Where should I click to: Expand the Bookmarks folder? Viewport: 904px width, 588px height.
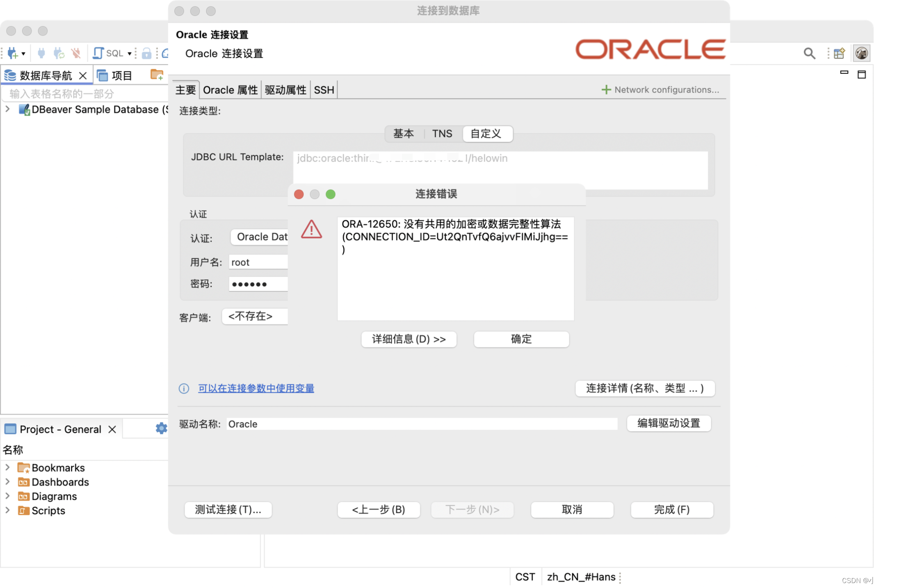click(7, 467)
